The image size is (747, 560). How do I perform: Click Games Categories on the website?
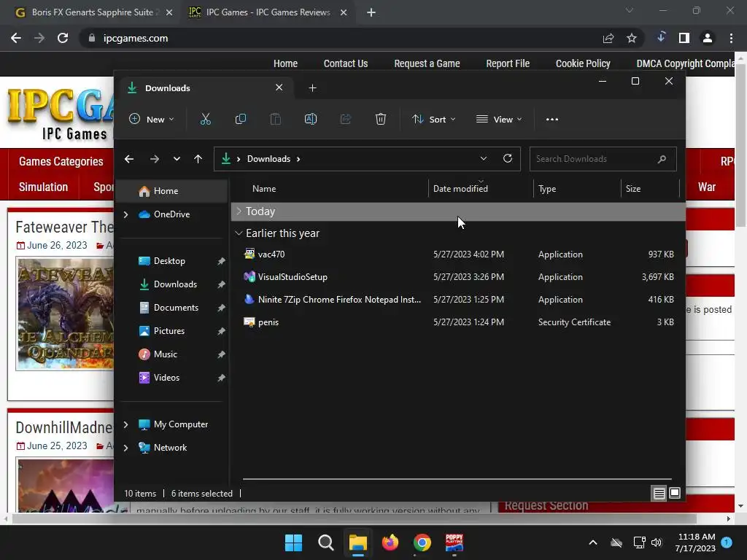(x=61, y=161)
